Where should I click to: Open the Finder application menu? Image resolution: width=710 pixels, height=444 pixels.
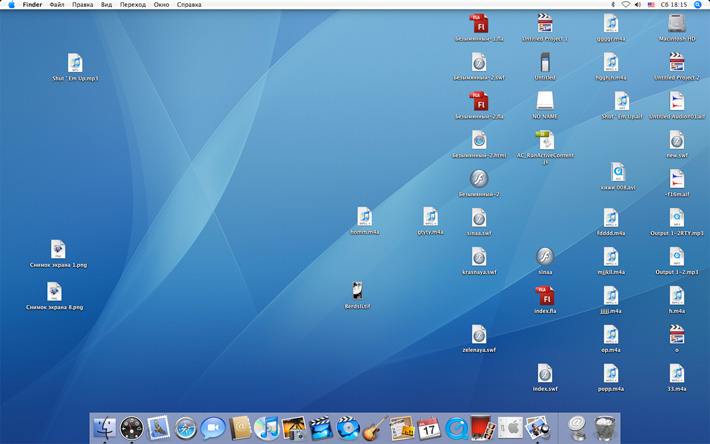(32, 5)
